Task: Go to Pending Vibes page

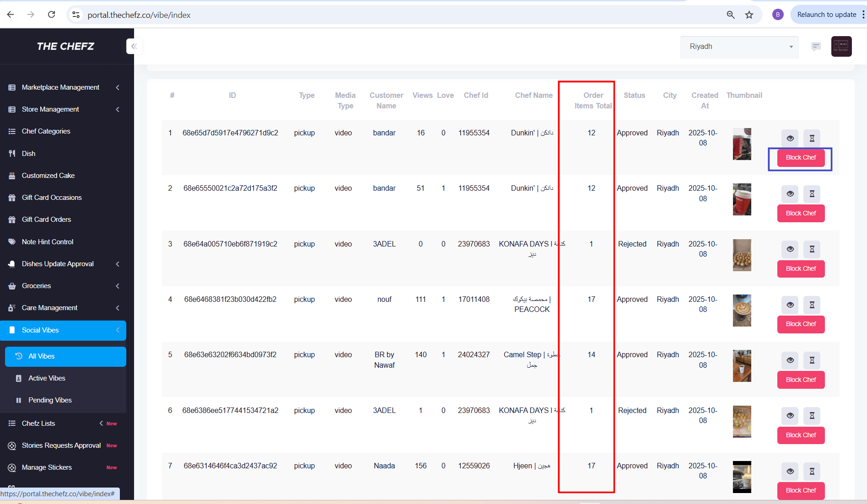Action: [50, 400]
